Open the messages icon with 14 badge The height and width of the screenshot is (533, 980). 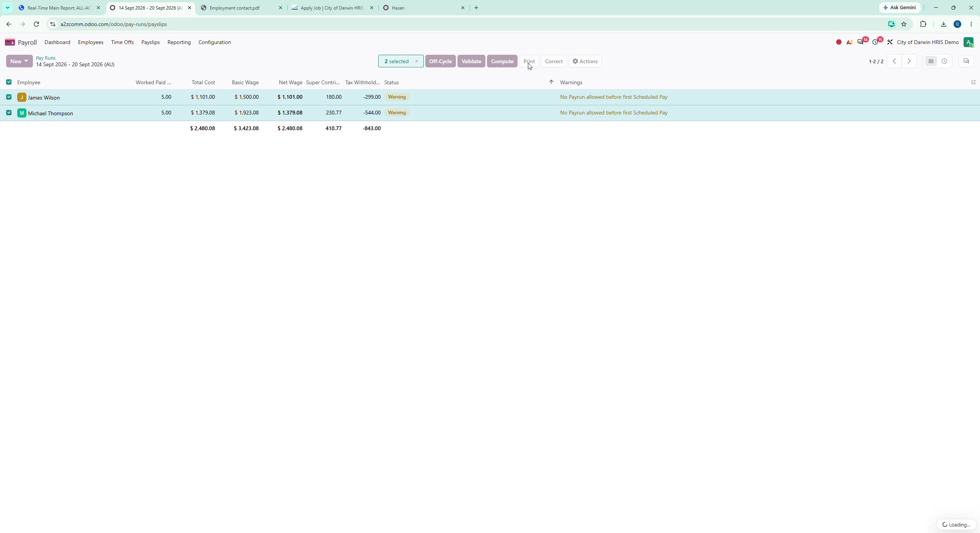861,42
